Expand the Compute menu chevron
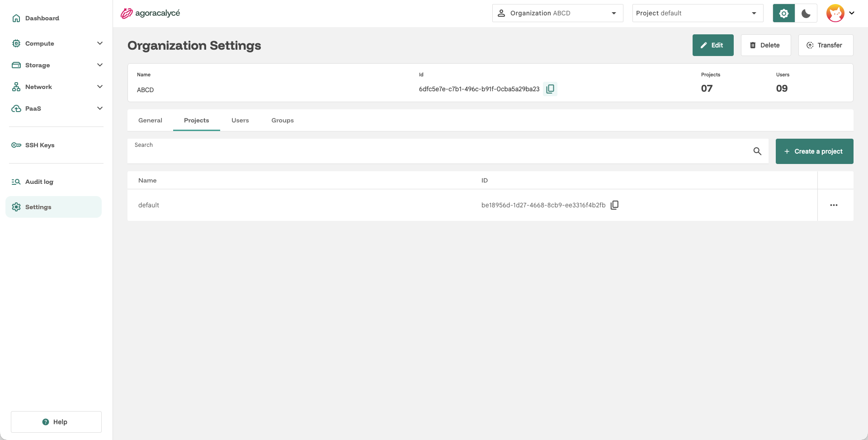Screen dimensions: 868x440 [x=100, y=43]
